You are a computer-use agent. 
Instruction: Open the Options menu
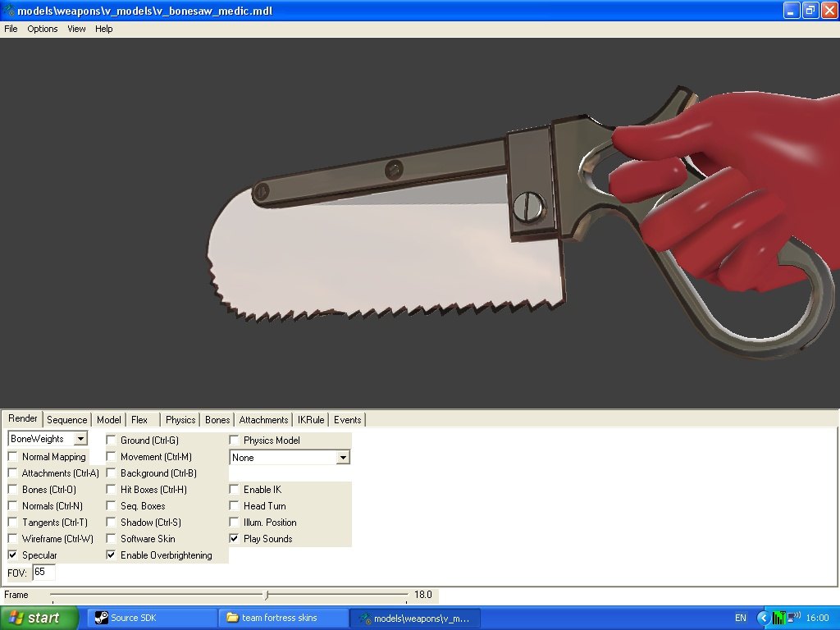coord(43,29)
